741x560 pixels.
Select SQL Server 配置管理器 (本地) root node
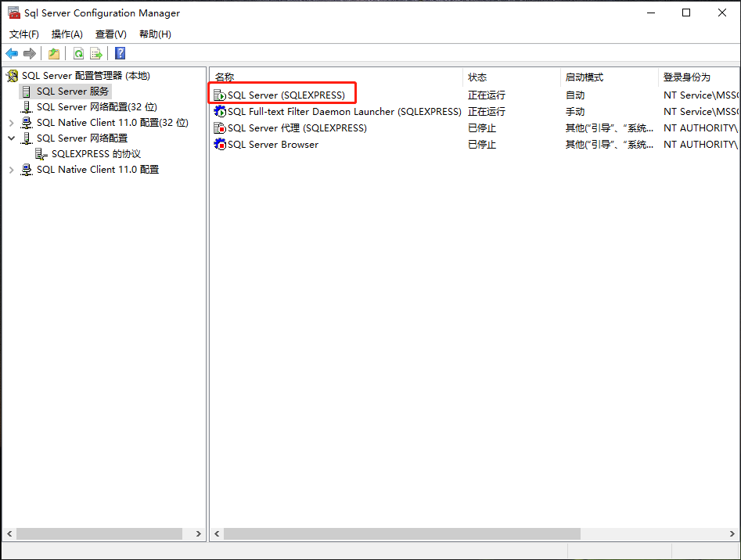(86, 76)
